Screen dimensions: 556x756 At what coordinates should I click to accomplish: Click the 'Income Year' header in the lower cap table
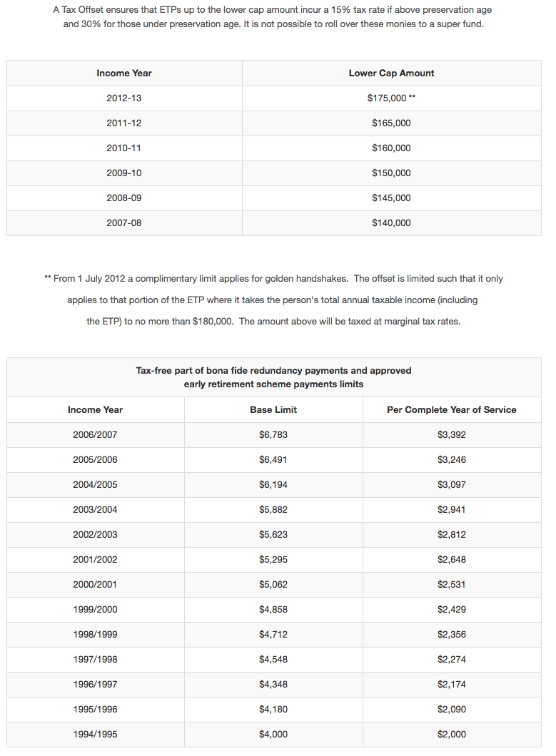[x=124, y=73]
